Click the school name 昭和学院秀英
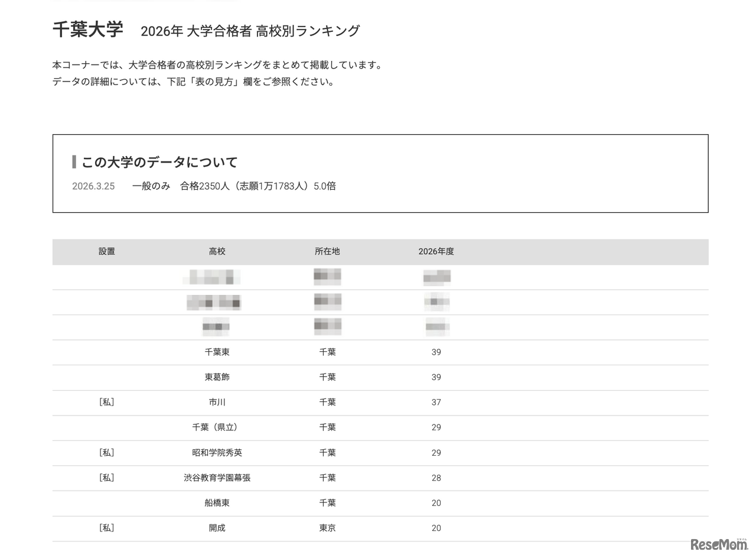Viewport: 756px width, 558px height. (217, 453)
